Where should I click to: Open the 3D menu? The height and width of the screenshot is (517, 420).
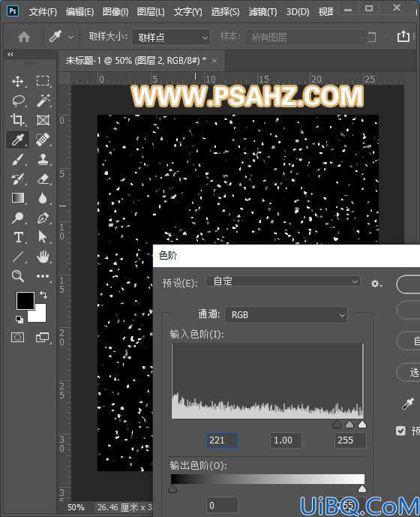coord(298,12)
